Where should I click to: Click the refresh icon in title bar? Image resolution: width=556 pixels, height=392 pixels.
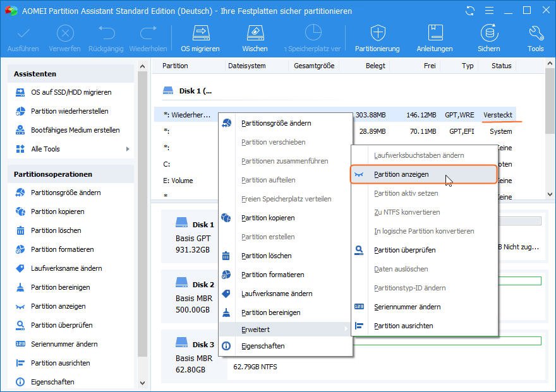point(470,11)
